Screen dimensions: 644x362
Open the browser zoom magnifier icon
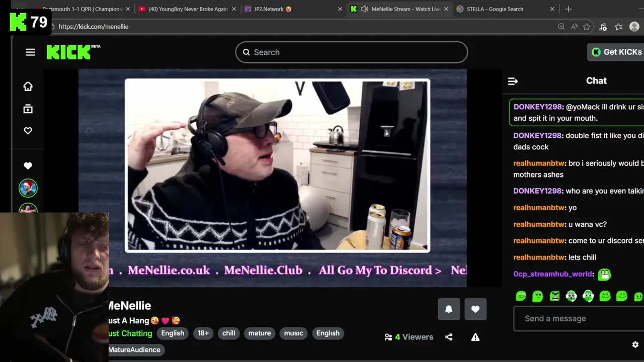[561, 27]
